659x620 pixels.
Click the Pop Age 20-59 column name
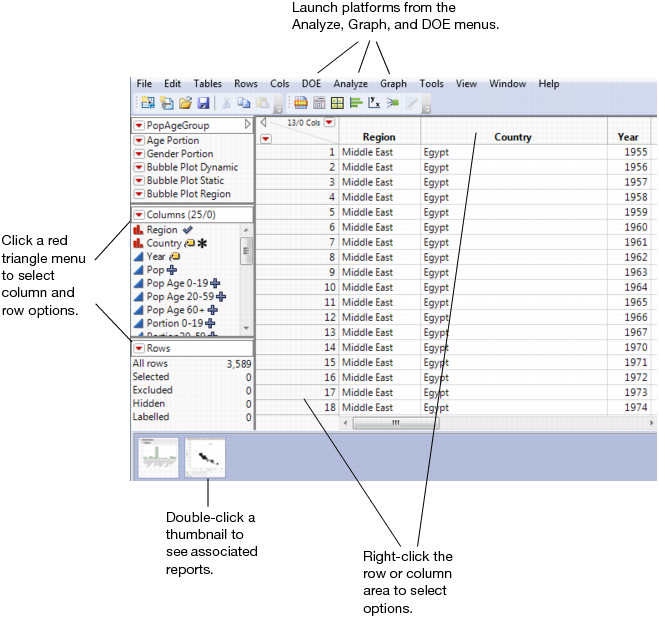pyautogui.click(x=180, y=297)
